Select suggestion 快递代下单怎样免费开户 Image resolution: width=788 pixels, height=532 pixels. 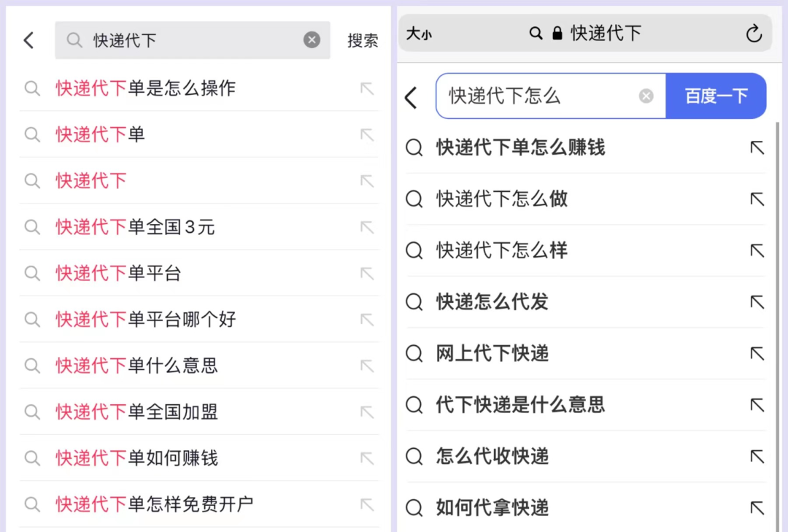coord(199,504)
